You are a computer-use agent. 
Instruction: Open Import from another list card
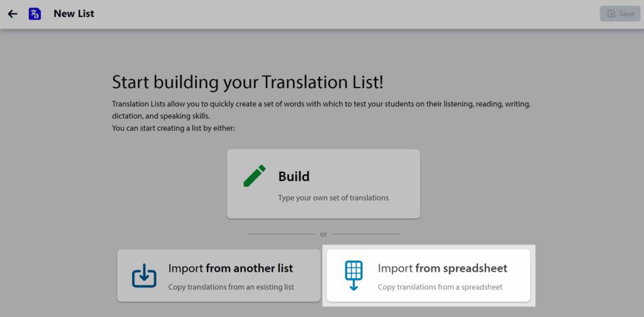219,275
